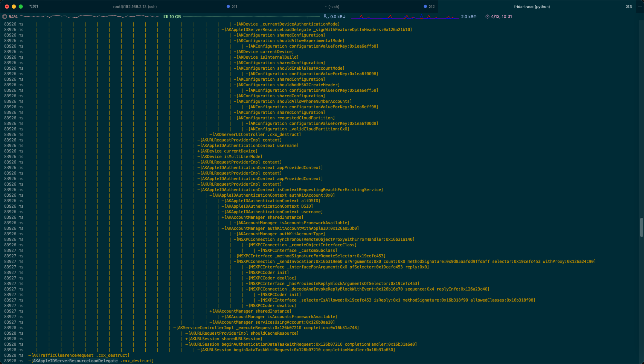Click _methodSignatureForRemoteSelector:0x19cefc453 line
644x364 pixels.
pyautogui.click(x=310, y=256)
